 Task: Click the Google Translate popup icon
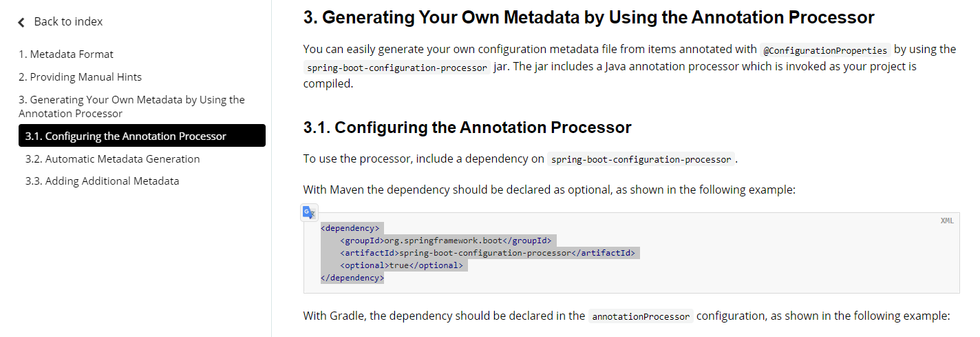310,212
